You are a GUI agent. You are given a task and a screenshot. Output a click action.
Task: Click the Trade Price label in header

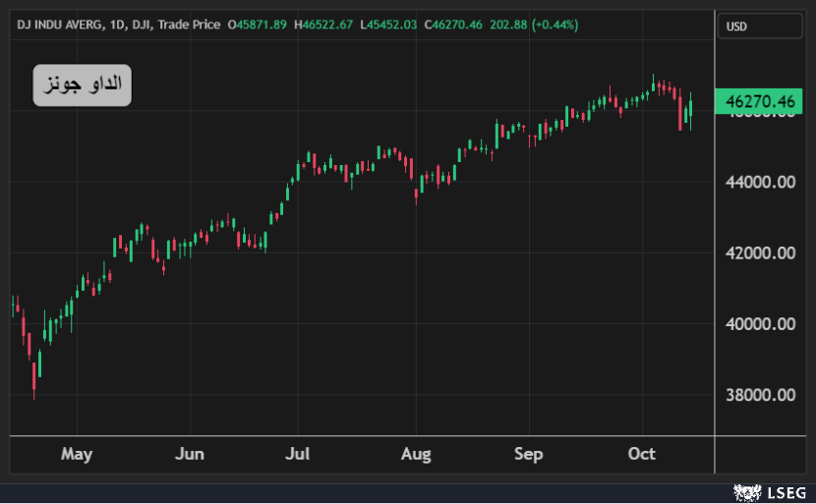coord(188,24)
